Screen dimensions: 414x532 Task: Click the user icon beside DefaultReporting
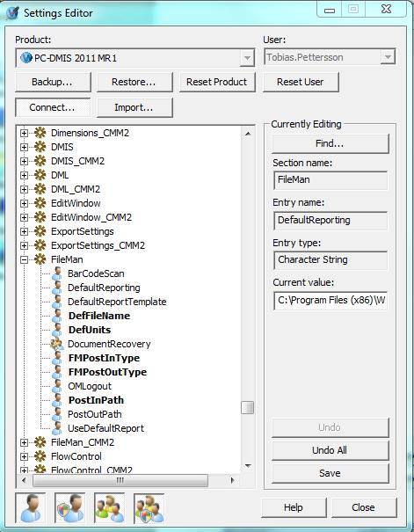click(57, 288)
